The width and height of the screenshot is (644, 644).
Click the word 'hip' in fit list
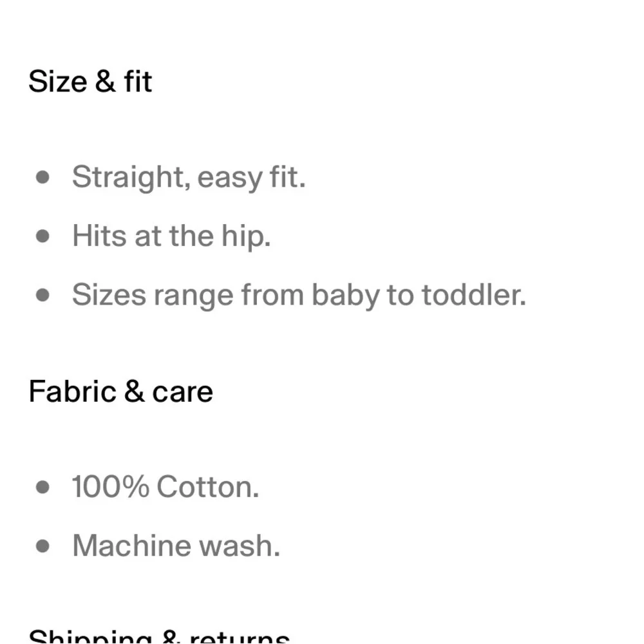(243, 238)
